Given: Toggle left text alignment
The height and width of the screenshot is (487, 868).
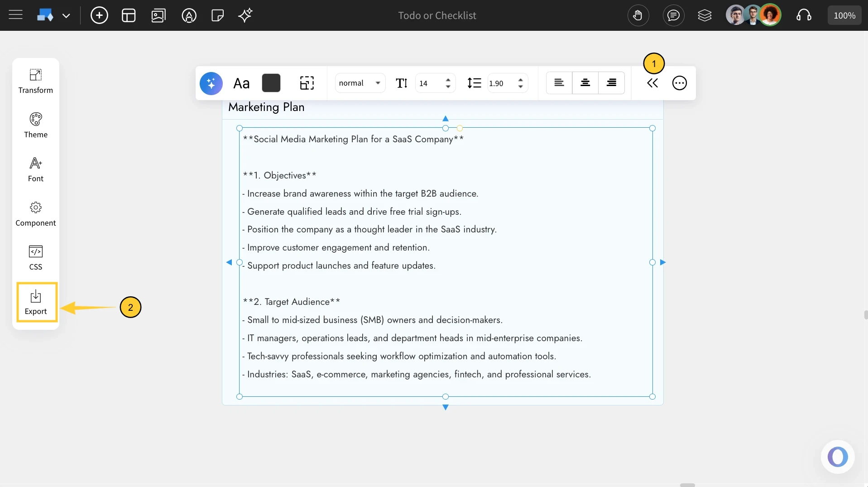Looking at the screenshot, I should (559, 83).
